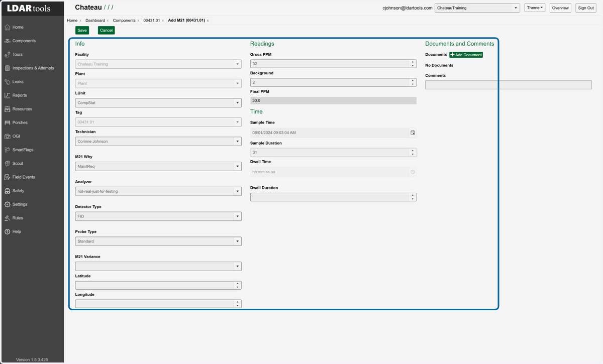Click the Components sidebar icon

coord(7,41)
